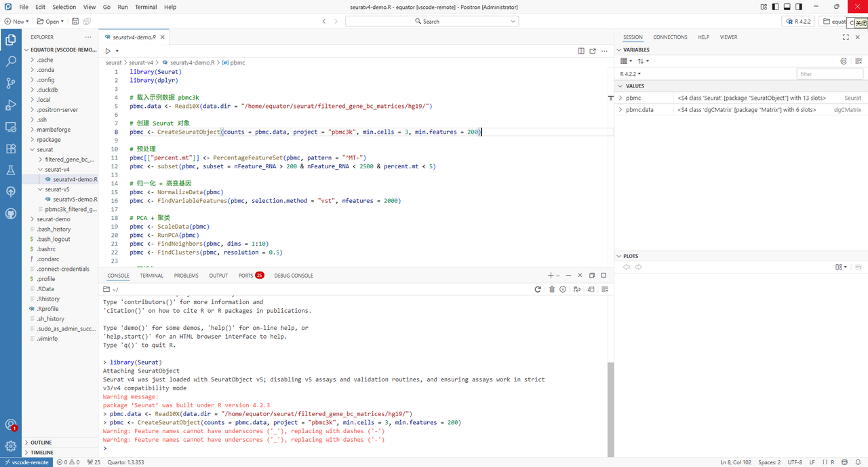Open R 4.2.2 session dropdown in Variables

pos(631,73)
